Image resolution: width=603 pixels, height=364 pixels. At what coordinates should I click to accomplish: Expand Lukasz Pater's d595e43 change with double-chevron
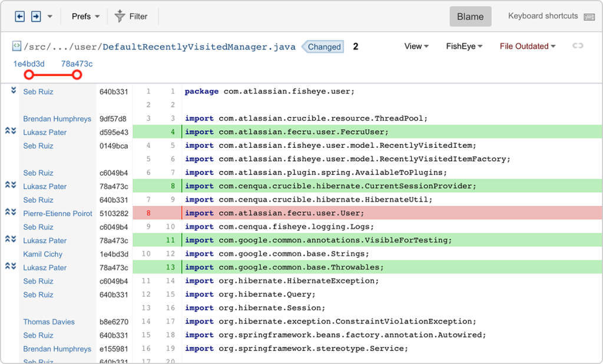pyautogui.click(x=9, y=131)
